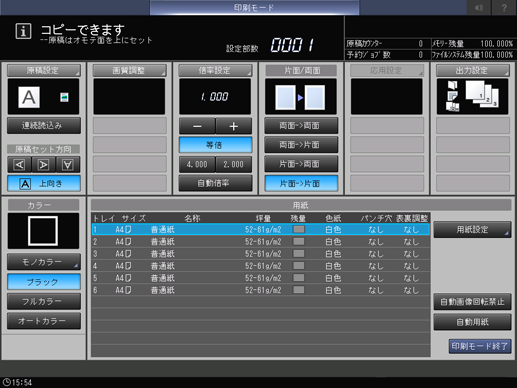Select paper tray 4 row

(x=260, y=266)
